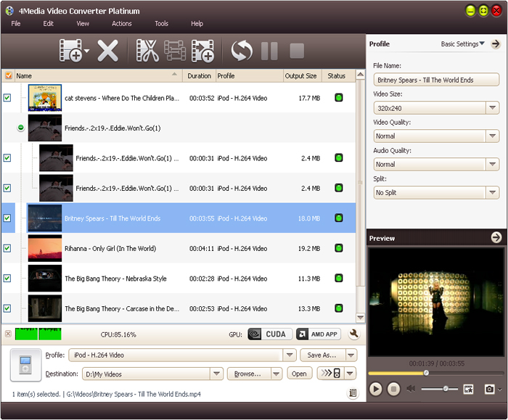
Task: Open settings with the wrench icon
Action: [x=354, y=334]
